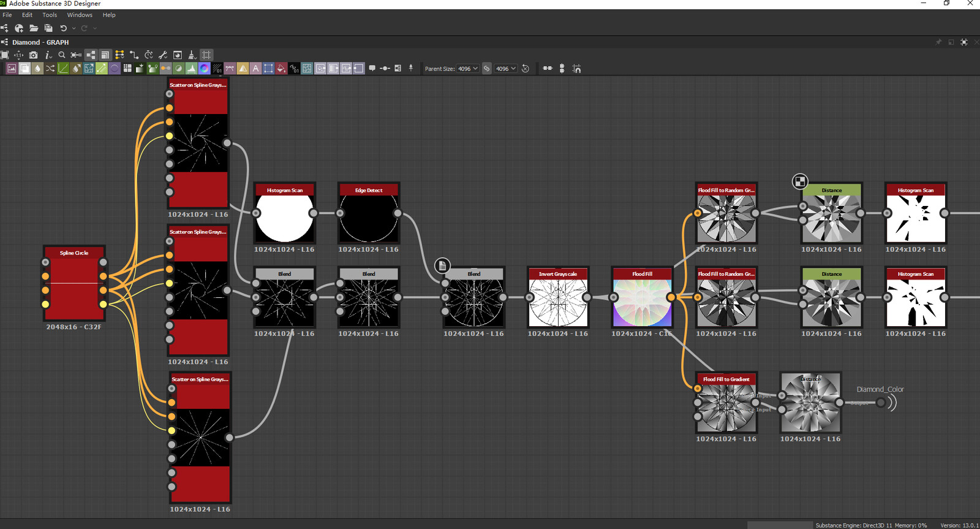The width and height of the screenshot is (980, 529).
Task: Add a Pixel Processor node from toolbar
Action: click(x=217, y=68)
